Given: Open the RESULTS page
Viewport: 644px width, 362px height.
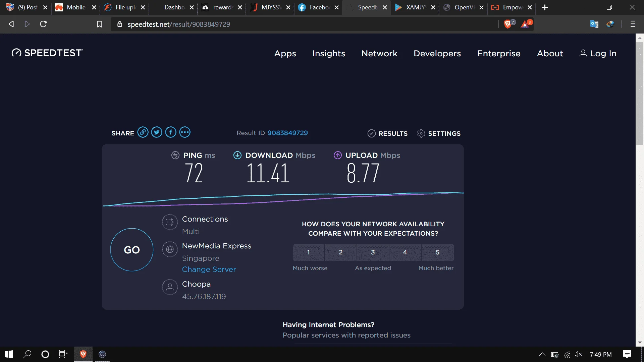Looking at the screenshot, I should click(x=387, y=133).
